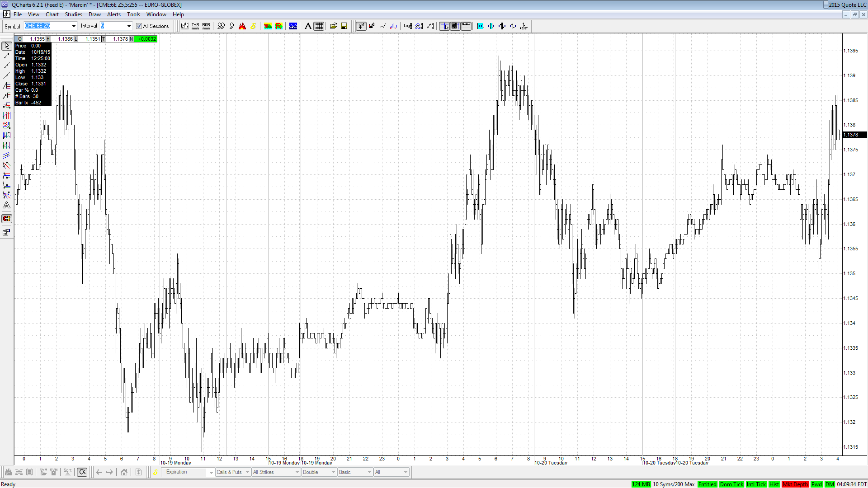Open the Interval dropdown list
Image resolution: width=868 pixels, height=488 pixels.
[129, 26]
